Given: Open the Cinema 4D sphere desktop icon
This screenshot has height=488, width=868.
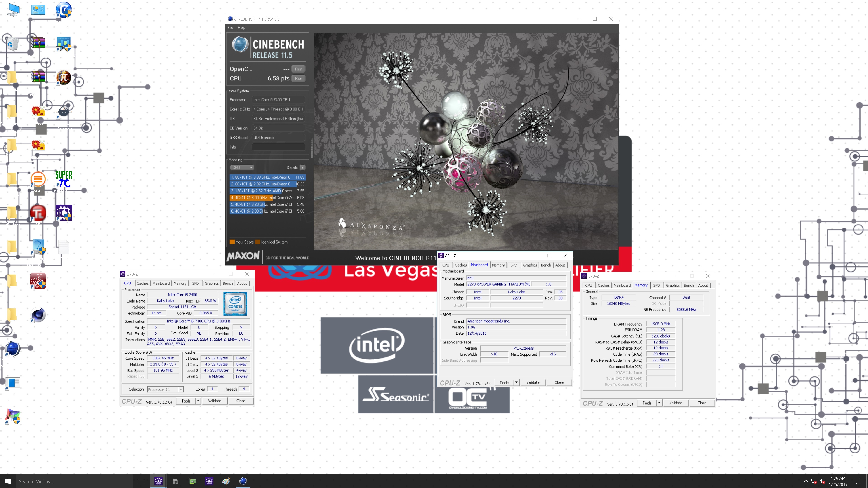Looking at the screenshot, I should point(38,315).
